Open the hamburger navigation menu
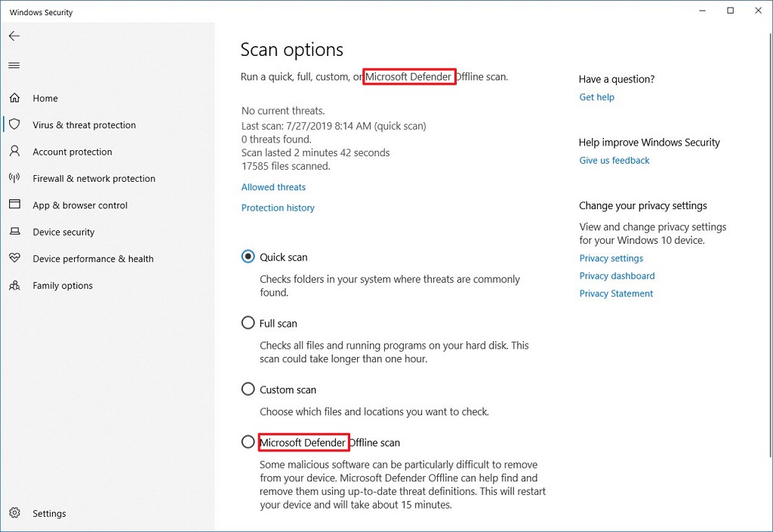This screenshot has width=773, height=532. (x=14, y=66)
